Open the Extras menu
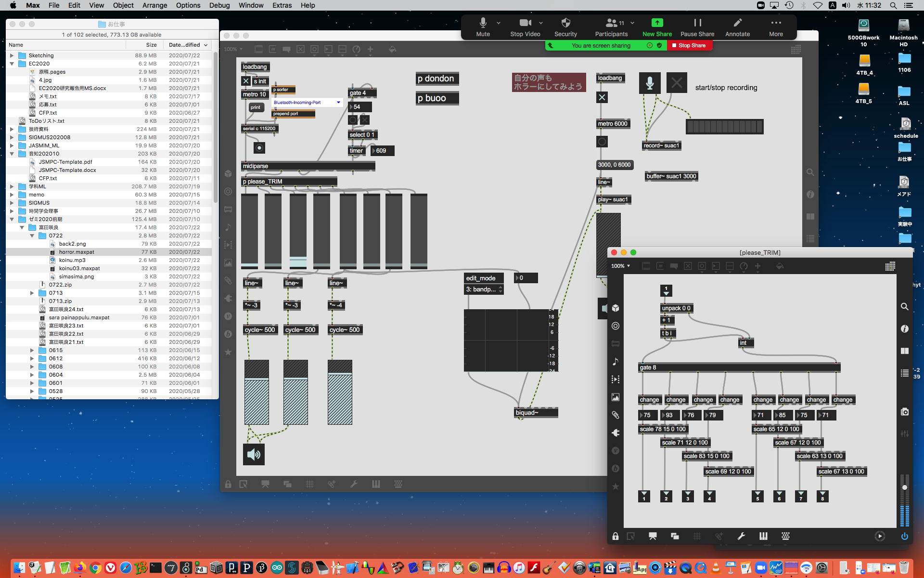 click(282, 5)
